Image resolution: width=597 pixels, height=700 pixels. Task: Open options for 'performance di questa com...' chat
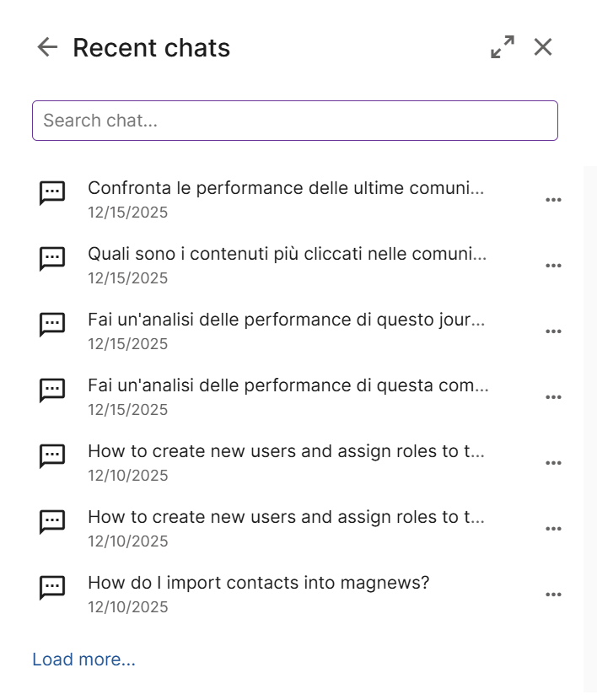click(553, 397)
